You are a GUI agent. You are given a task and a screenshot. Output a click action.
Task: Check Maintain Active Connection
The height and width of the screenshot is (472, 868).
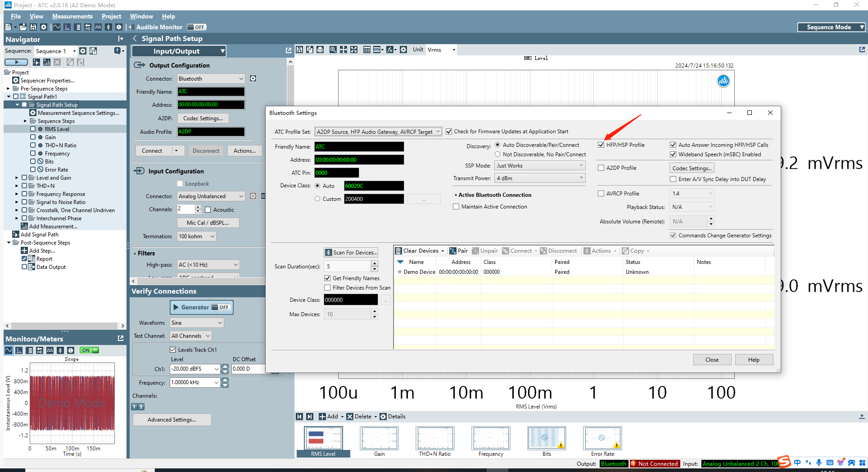[x=456, y=206]
